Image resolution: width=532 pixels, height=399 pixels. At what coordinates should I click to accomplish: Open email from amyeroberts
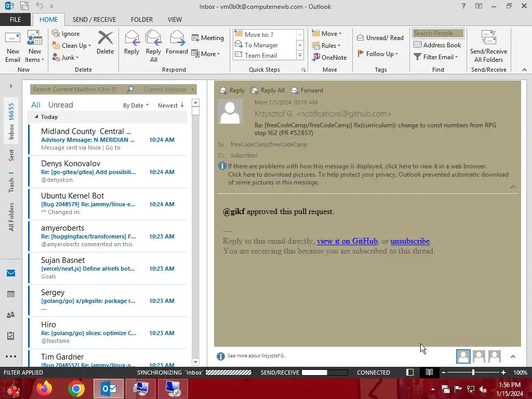tap(108, 236)
